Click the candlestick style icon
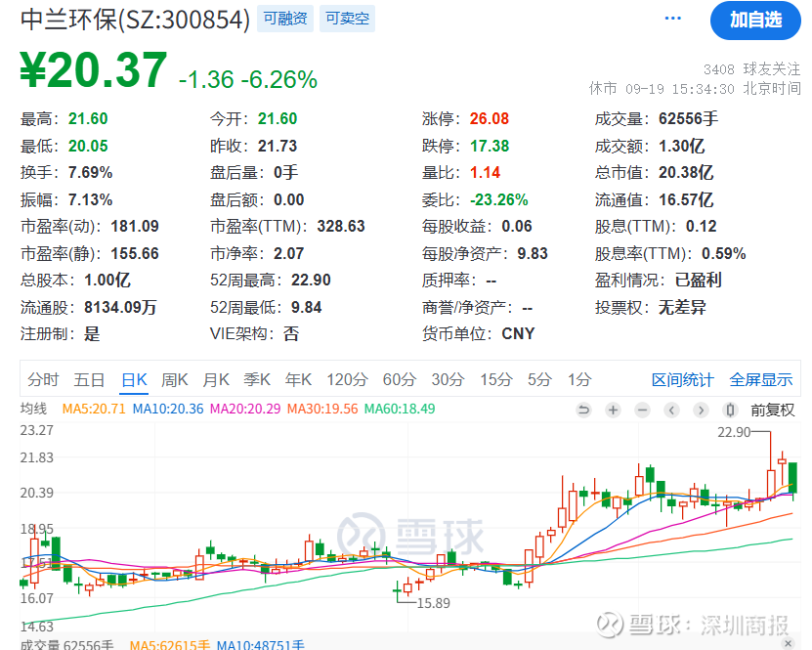Viewport: 812px width, 650px height. point(730,411)
